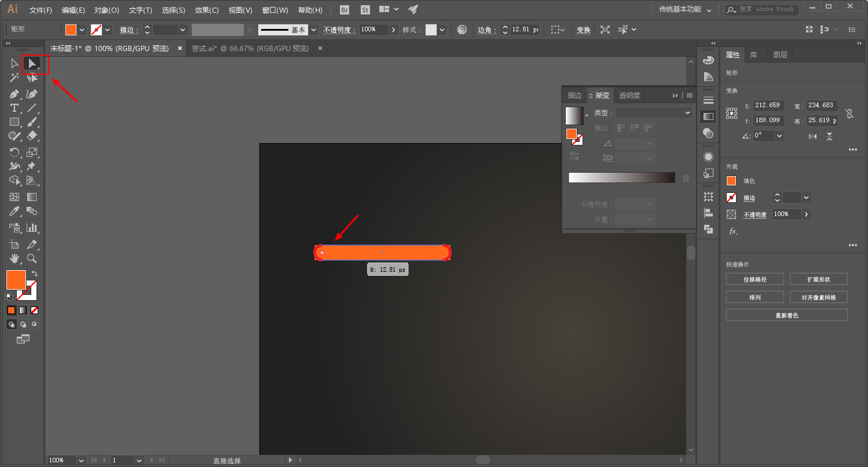Select the Eyedropper tool
The width and height of the screenshot is (868, 467).
[x=14, y=211]
